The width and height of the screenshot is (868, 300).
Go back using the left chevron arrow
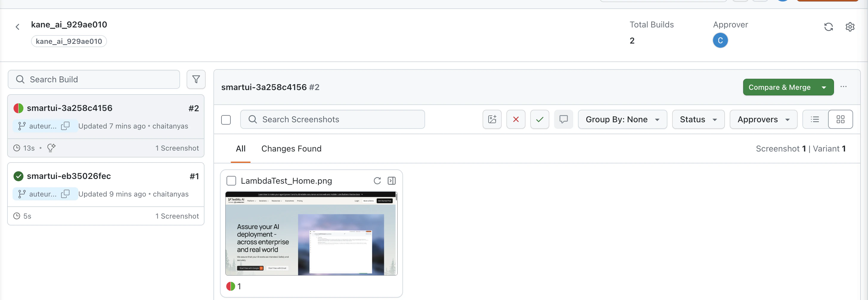[18, 27]
